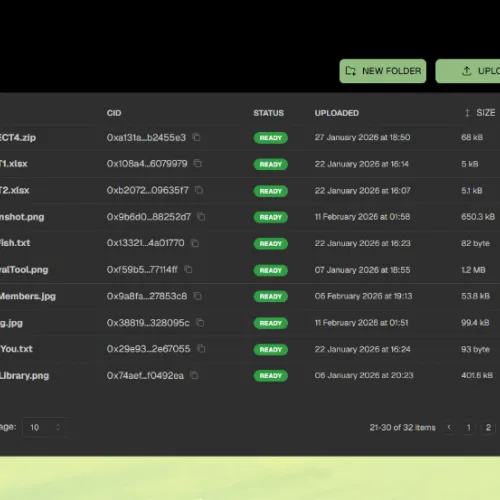Copy CID 0x13321...4a01770

[195, 243]
